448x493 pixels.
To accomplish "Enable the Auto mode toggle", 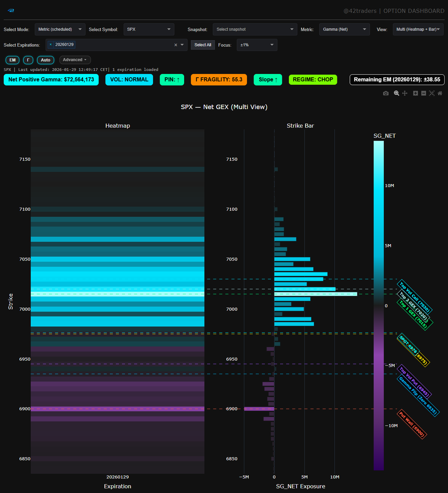I will point(45,60).
